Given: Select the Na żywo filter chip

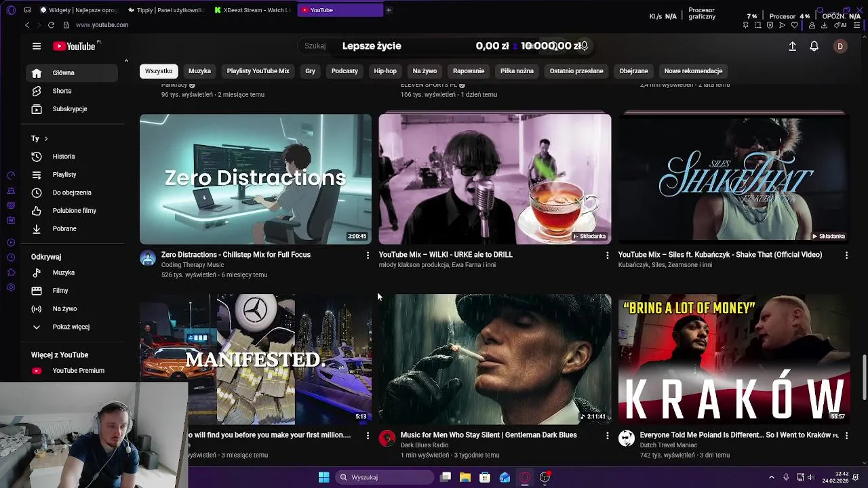Looking at the screenshot, I should pos(425,71).
